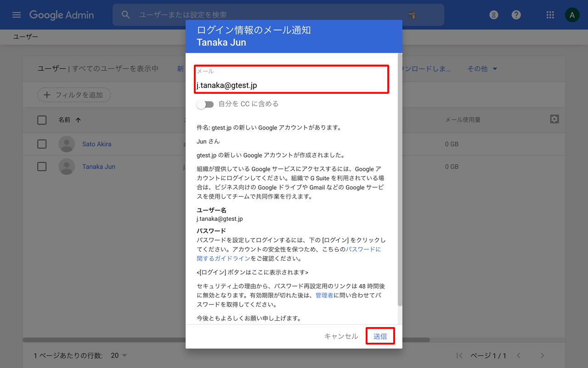Go to previous page arrow

519,356
